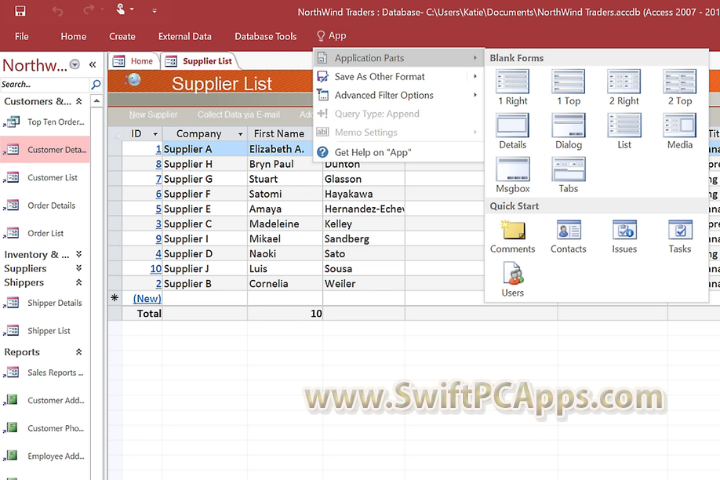Open supplier ID 10 link

pos(156,269)
